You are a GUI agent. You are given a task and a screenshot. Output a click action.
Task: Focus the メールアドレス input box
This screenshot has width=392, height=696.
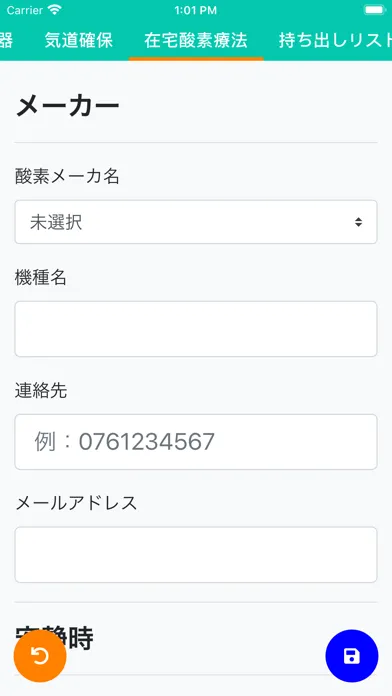pos(196,554)
